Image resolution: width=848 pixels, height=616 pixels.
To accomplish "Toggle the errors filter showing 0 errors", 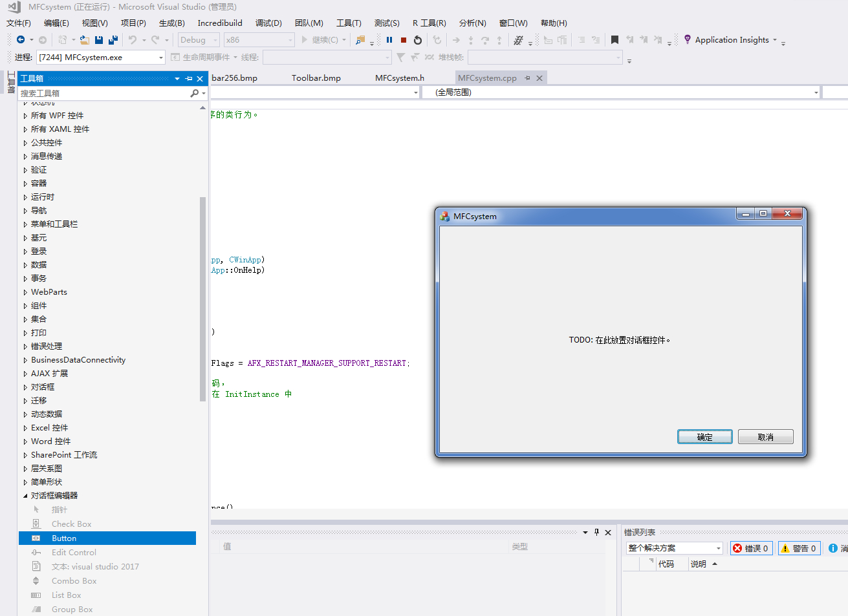I will coord(751,548).
